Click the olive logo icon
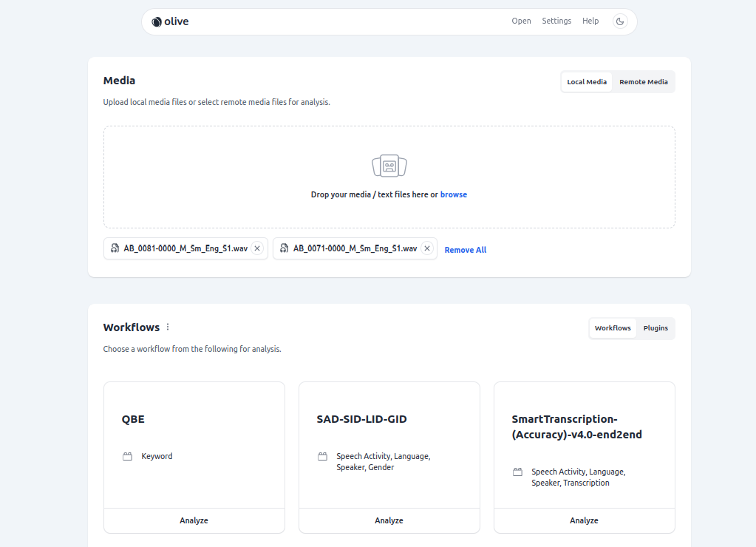756x547 pixels. [157, 22]
